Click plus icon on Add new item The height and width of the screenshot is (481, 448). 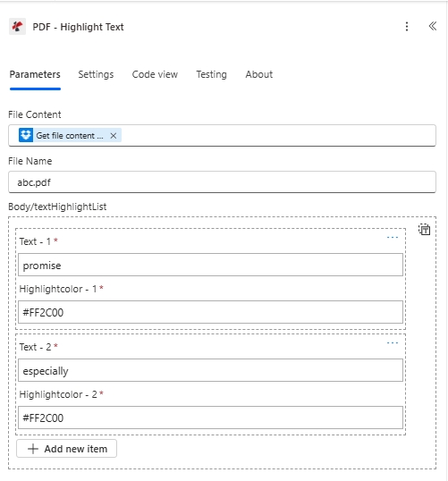point(33,449)
